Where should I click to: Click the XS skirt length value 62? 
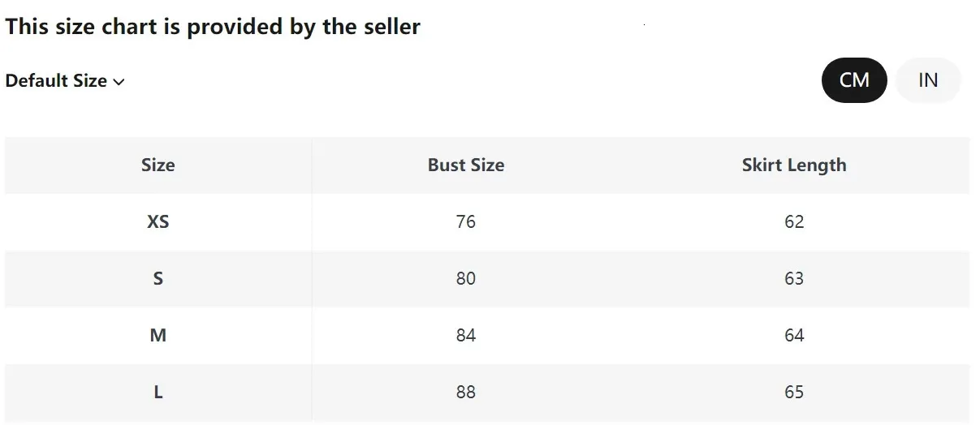[x=794, y=222]
